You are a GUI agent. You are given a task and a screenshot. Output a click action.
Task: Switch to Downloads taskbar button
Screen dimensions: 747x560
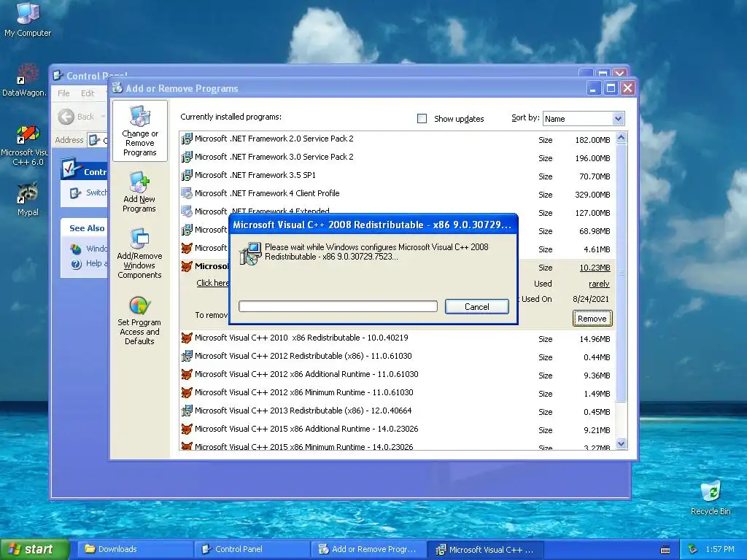(x=135, y=549)
